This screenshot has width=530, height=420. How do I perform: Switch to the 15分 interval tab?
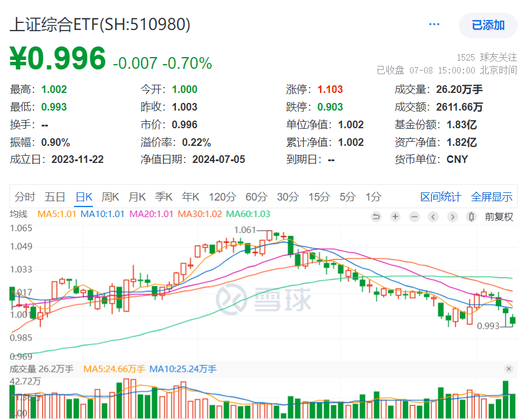click(319, 196)
